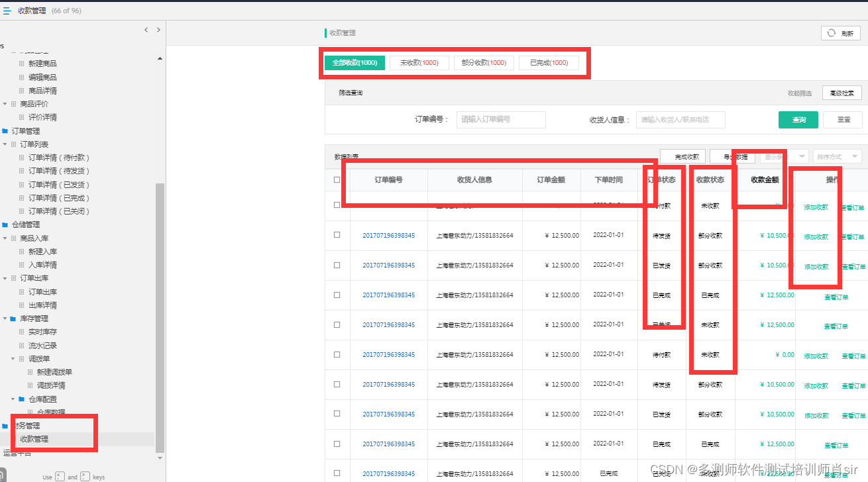Screen dimensions: 868x482
Task: Click sidebar scrollbar up arrow
Action: (160, 59)
